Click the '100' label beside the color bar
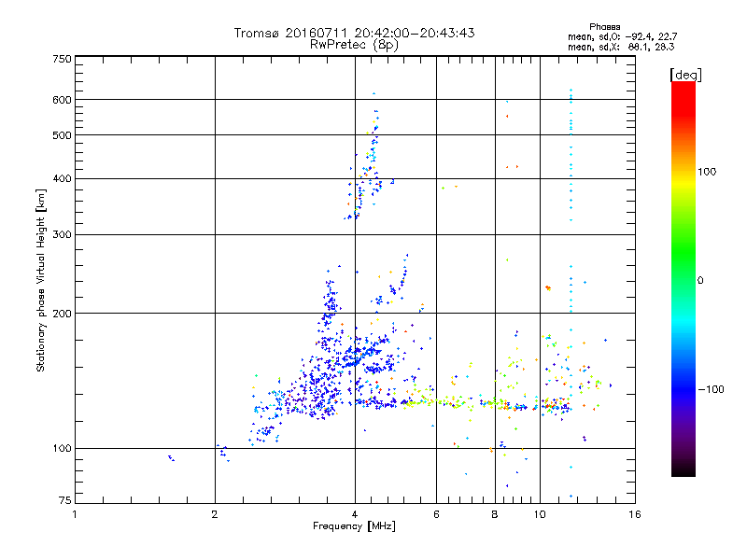 click(707, 172)
